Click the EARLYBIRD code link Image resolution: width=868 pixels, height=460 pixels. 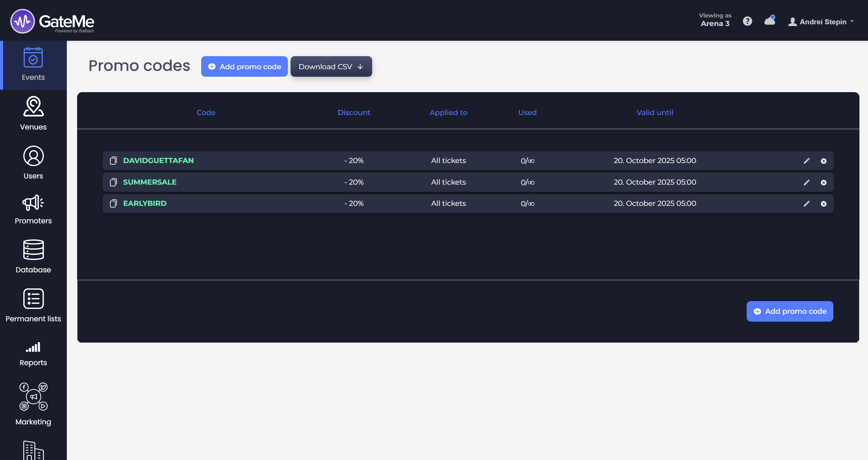[145, 203]
